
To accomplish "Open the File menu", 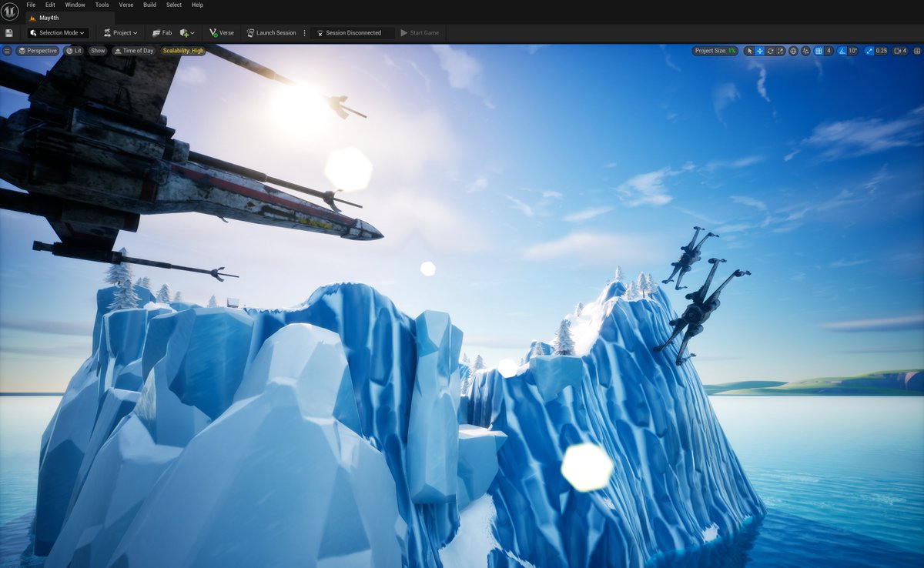I will tap(31, 5).
